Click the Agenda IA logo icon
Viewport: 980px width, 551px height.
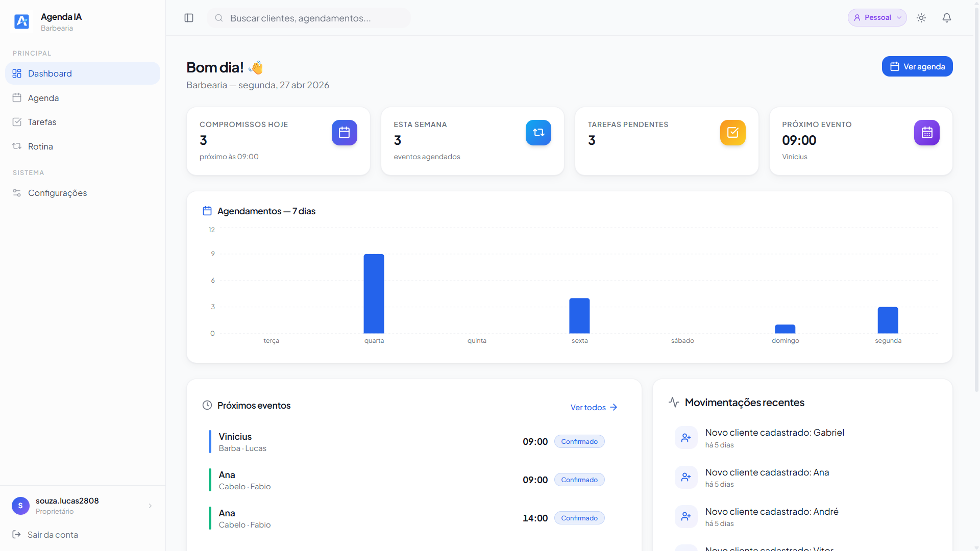click(21, 21)
